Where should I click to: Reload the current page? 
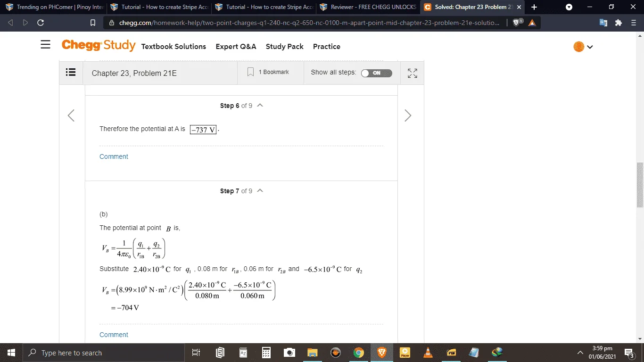tap(41, 23)
